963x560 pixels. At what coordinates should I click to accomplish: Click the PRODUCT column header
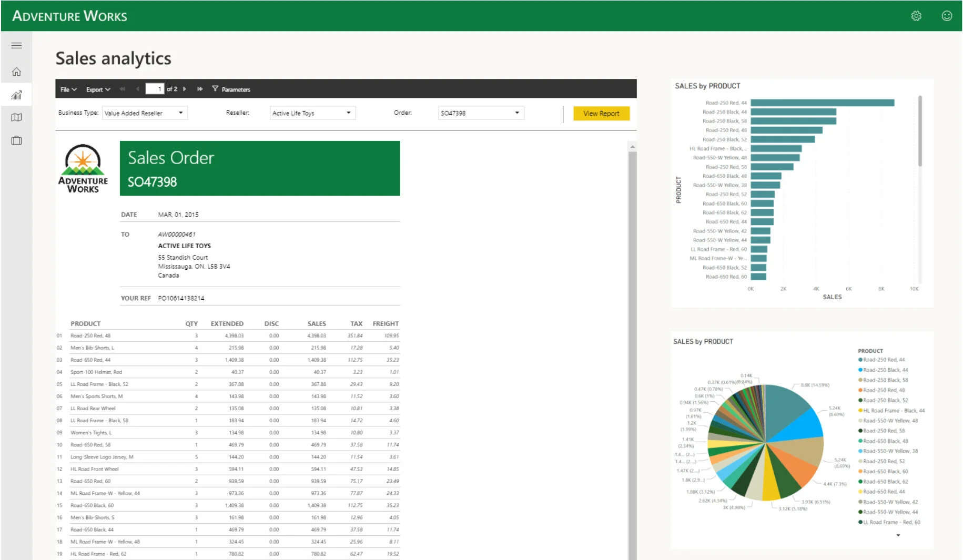tap(85, 324)
